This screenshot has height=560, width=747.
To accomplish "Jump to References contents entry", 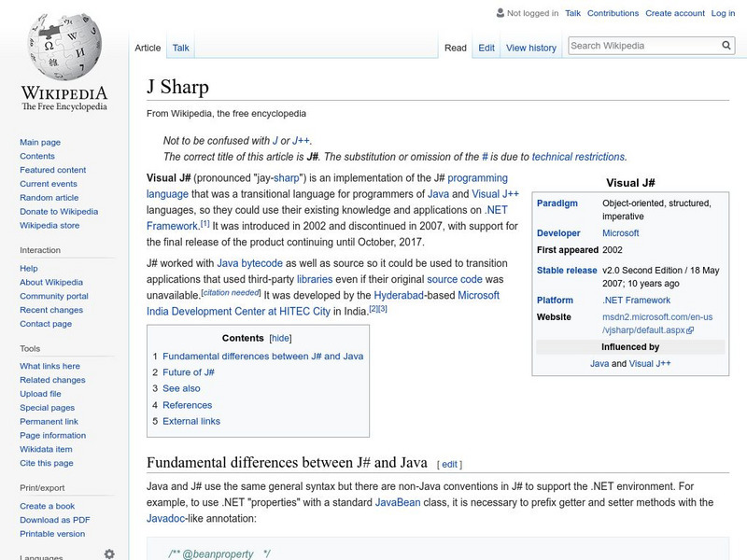I will 188,405.
